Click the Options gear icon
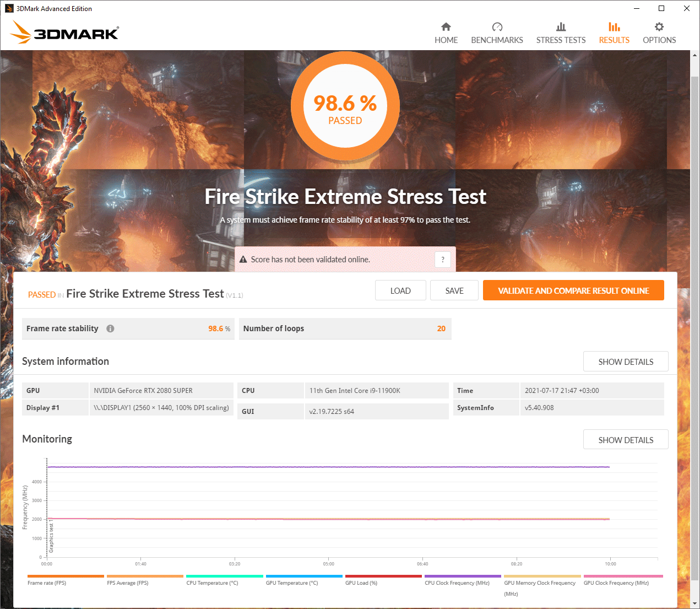The width and height of the screenshot is (700, 609). (x=659, y=26)
